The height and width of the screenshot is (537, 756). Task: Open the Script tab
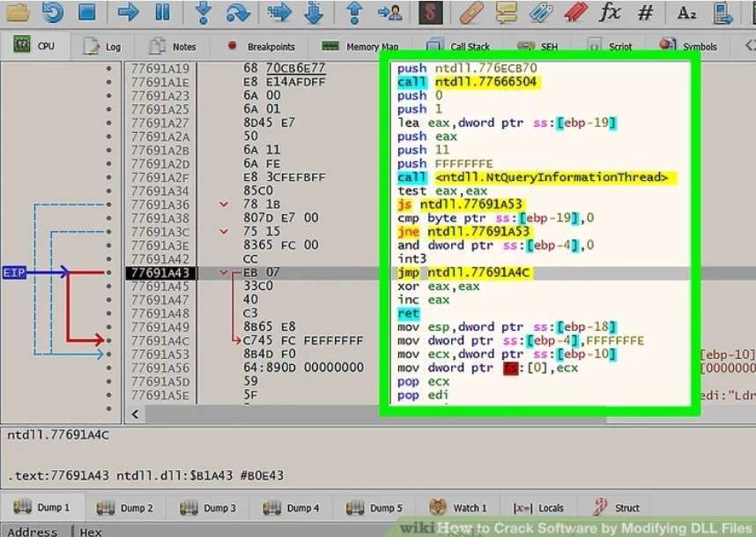point(610,47)
